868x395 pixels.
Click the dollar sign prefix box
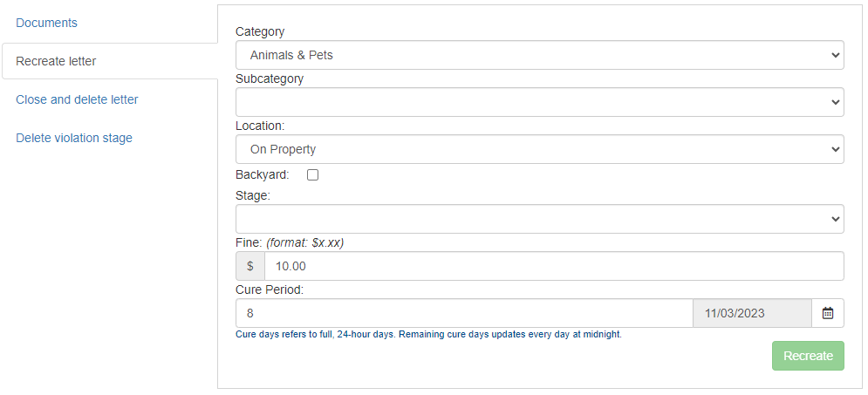click(250, 266)
